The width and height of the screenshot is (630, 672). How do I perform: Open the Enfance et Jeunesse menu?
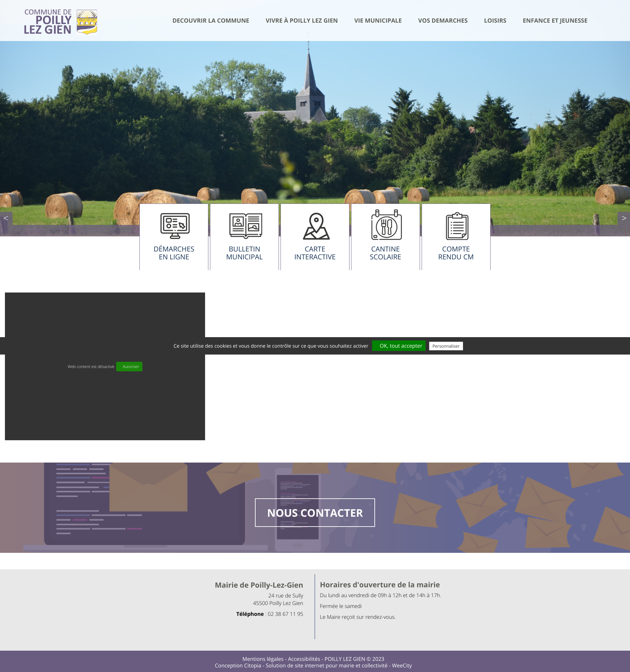pyautogui.click(x=555, y=21)
